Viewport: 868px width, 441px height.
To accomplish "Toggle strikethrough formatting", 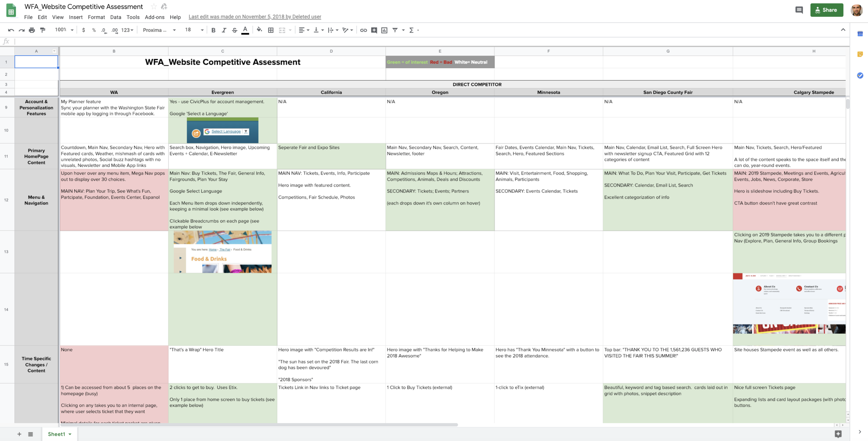I will (234, 30).
